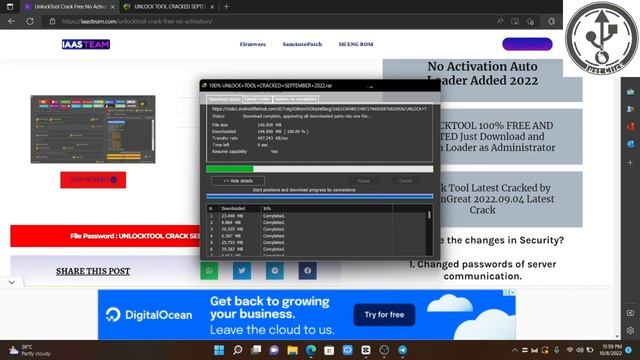Show hidden system tray icons
Image resolution: width=640 pixels, height=360 pixels.
point(515,350)
